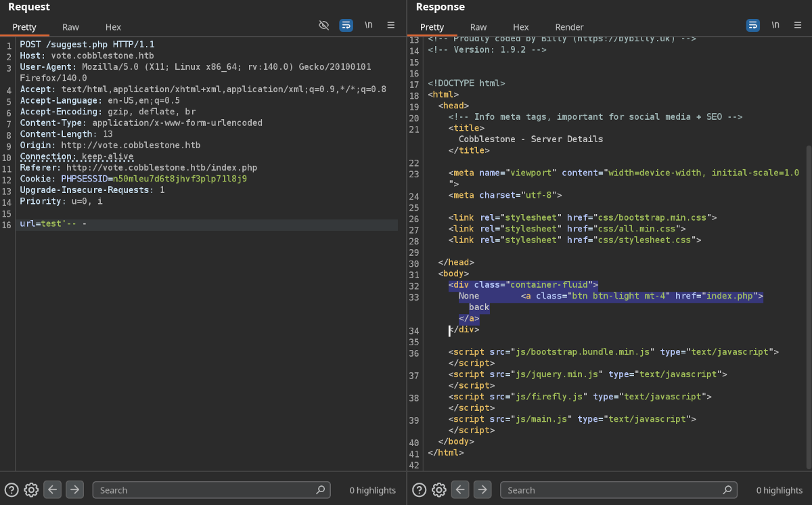Click the 'Response' panel heading

(x=441, y=7)
